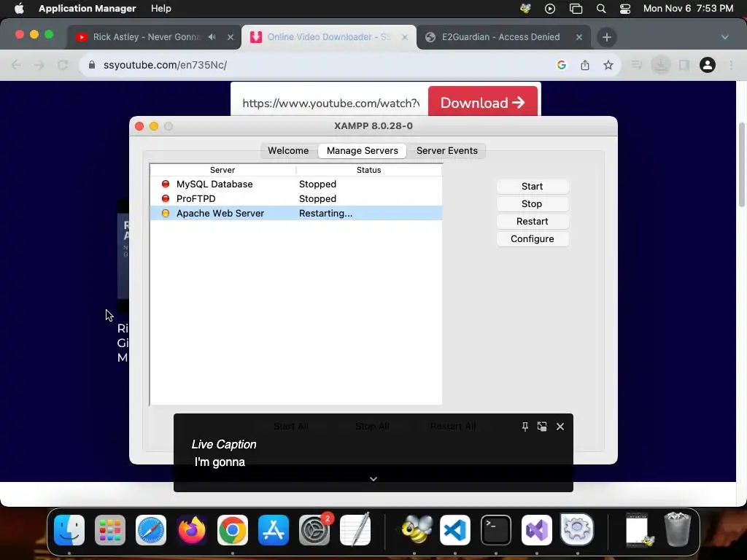Viewport: 747px width, 560px height.
Task: Click the red Download button
Action: (483, 102)
